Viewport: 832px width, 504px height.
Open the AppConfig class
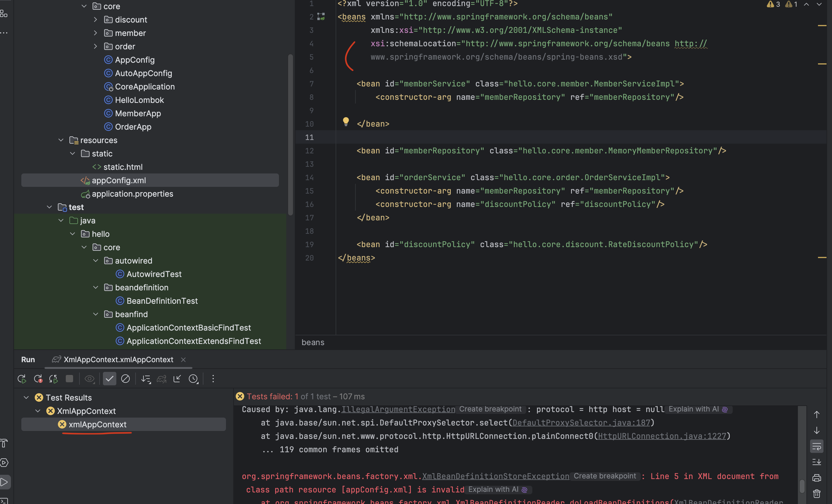tap(135, 60)
